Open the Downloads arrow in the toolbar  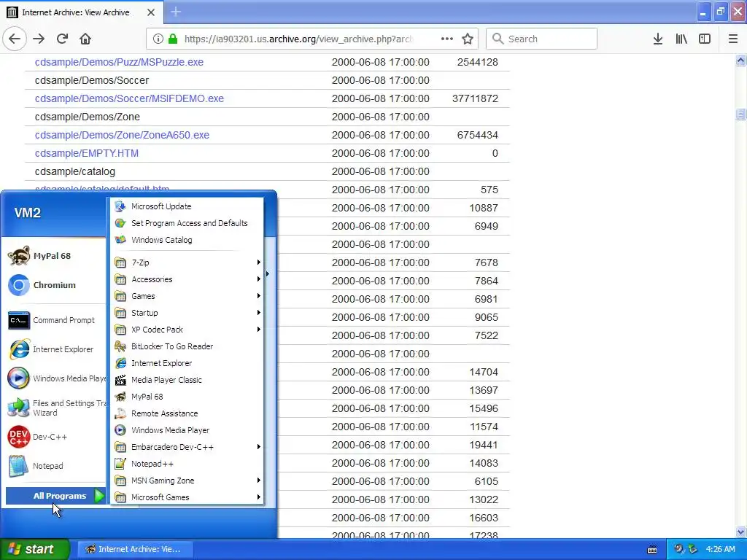658,39
